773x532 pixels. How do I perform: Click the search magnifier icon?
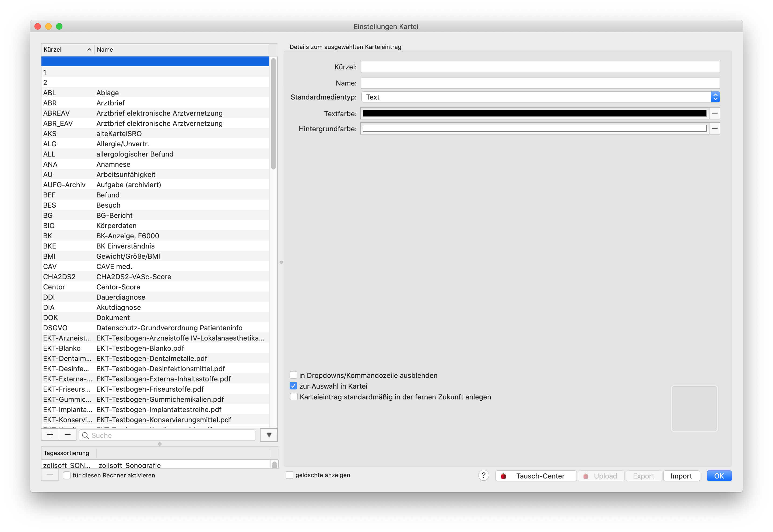click(x=85, y=435)
